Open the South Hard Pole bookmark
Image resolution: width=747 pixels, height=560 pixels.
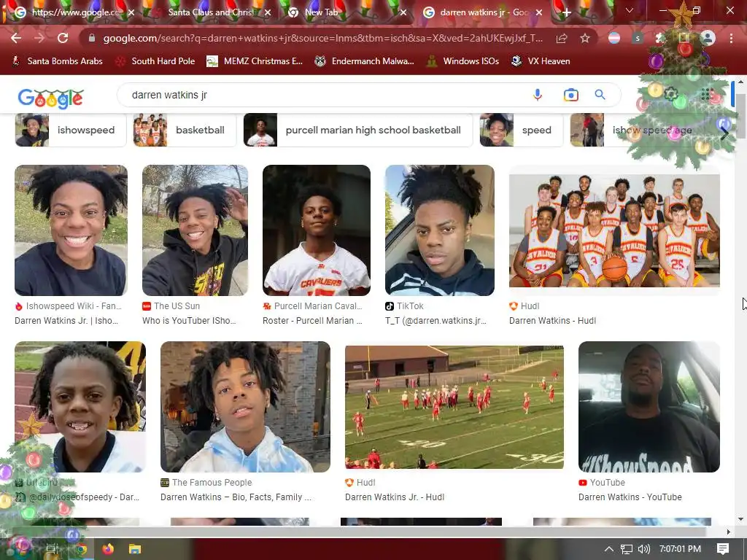pyautogui.click(x=156, y=61)
